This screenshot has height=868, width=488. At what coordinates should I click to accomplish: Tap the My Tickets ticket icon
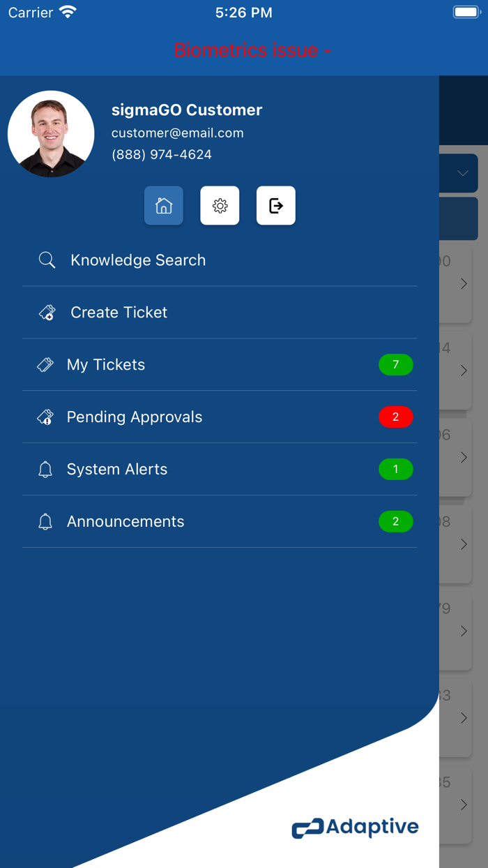(45, 365)
